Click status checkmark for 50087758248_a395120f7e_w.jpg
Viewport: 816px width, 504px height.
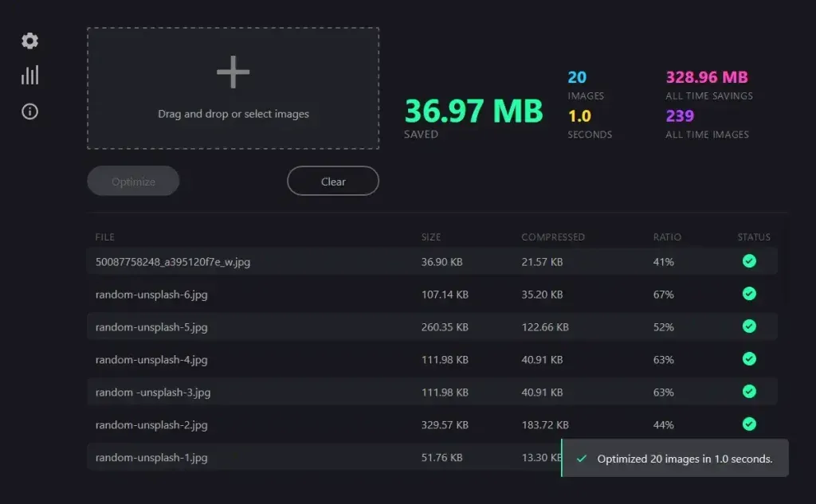click(749, 261)
